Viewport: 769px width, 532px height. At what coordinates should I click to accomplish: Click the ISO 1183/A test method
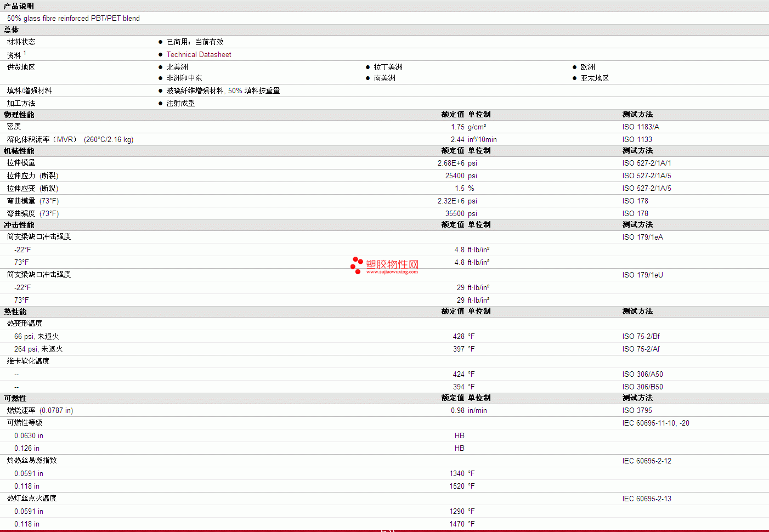point(641,127)
